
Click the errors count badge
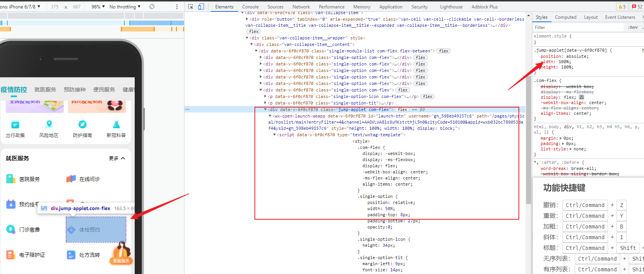[637, 7]
